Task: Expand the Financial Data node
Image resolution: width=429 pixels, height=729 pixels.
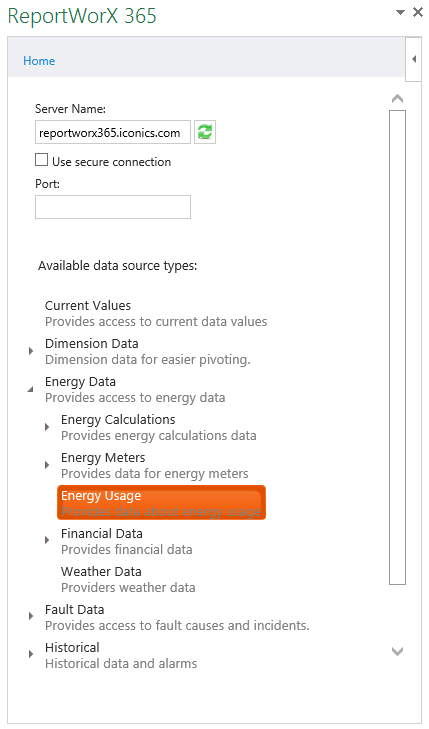Action: click(47, 540)
